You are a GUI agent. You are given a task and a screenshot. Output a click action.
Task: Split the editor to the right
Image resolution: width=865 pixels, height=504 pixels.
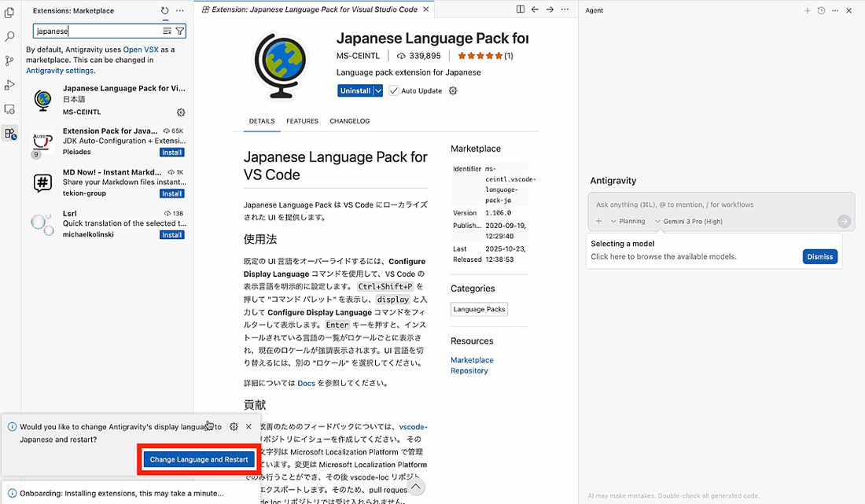point(521,9)
